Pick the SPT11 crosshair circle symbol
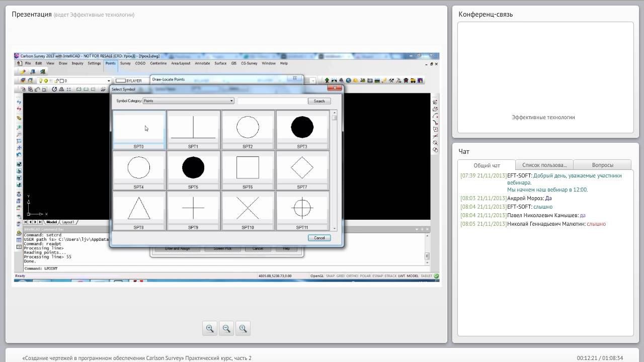 (x=302, y=208)
